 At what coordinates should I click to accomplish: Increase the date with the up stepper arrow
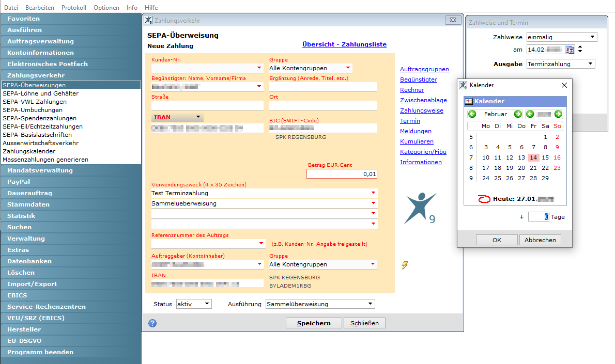pos(580,47)
